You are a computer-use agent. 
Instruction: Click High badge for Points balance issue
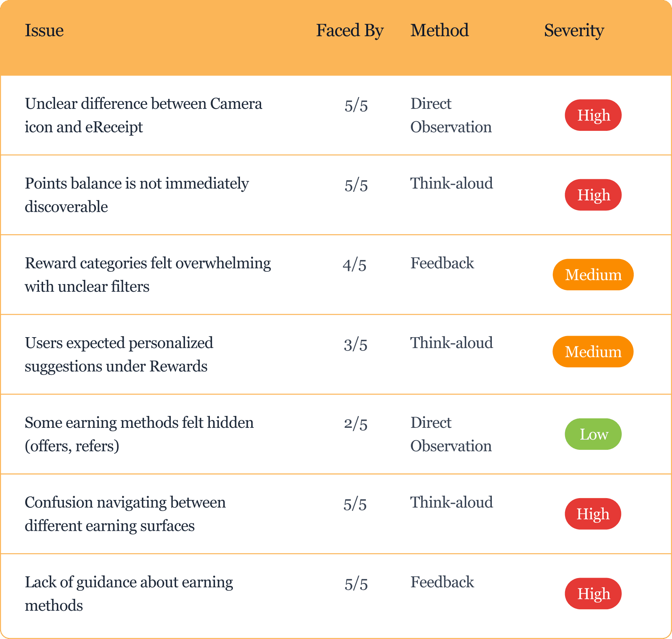(593, 195)
